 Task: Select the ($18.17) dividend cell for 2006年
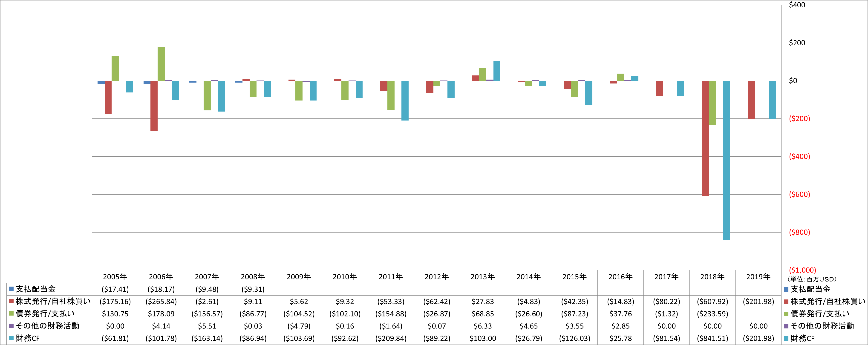pos(161,289)
